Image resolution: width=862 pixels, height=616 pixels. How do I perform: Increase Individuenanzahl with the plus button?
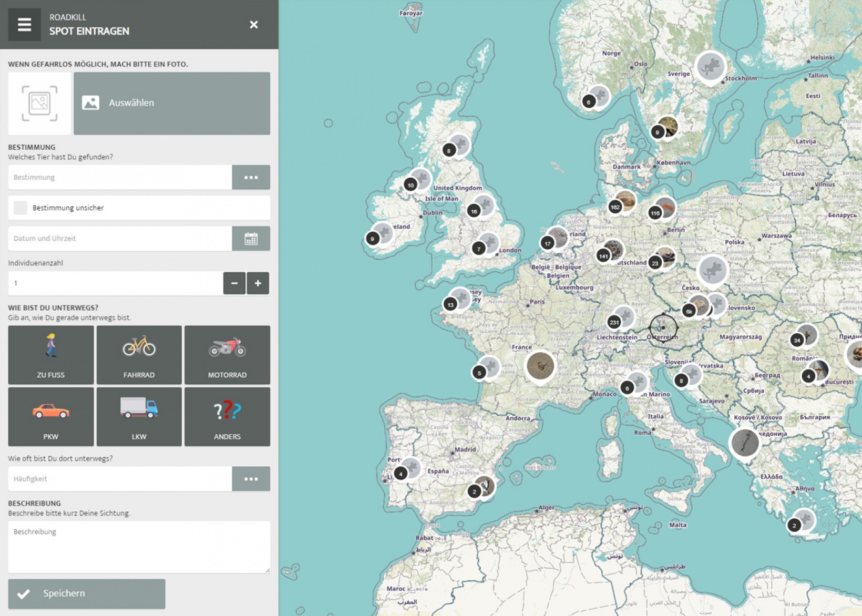click(258, 283)
